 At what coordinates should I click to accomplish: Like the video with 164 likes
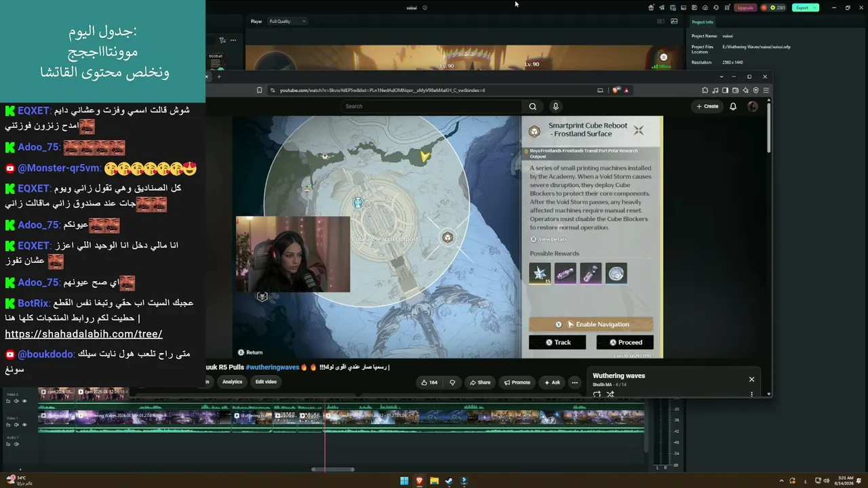click(x=429, y=382)
